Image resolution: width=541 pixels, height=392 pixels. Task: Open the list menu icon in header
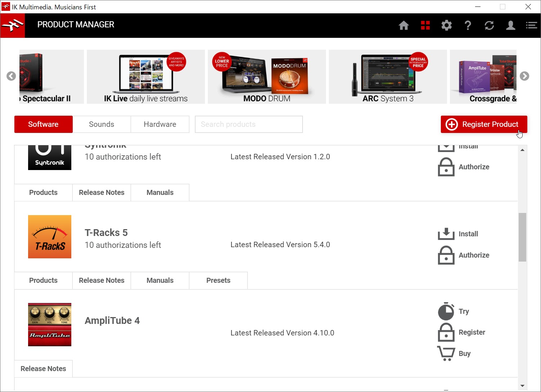pyautogui.click(x=531, y=25)
